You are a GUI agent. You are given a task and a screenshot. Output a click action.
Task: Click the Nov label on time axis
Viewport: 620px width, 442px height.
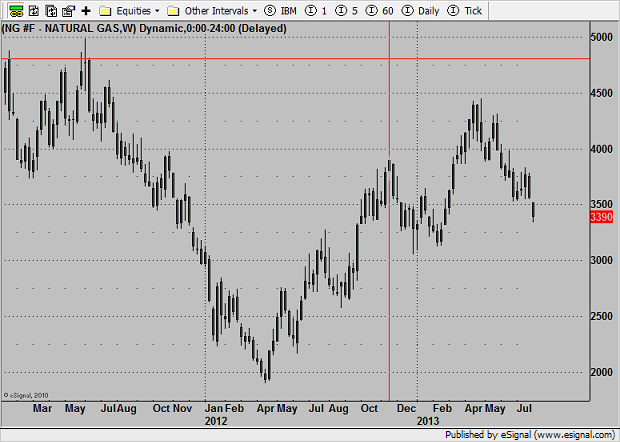183,408
